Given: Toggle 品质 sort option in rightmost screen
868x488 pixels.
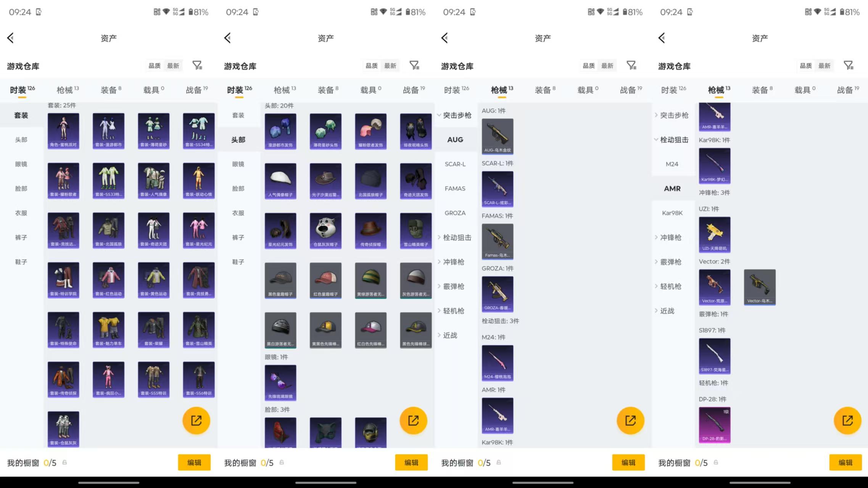Looking at the screenshot, I should click(x=805, y=66).
